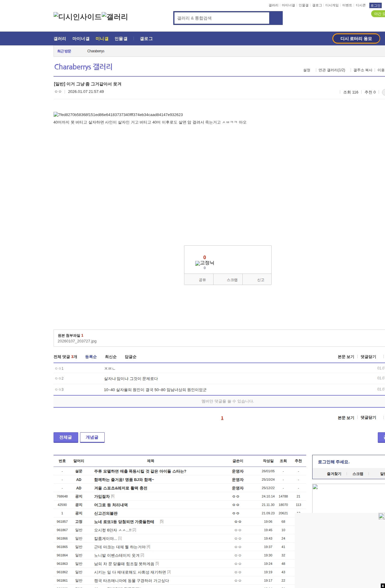Viewport: 385px width, 588px height.
Task: Click 갤주소 복사 to copy gallery address
Action: click(362, 70)
